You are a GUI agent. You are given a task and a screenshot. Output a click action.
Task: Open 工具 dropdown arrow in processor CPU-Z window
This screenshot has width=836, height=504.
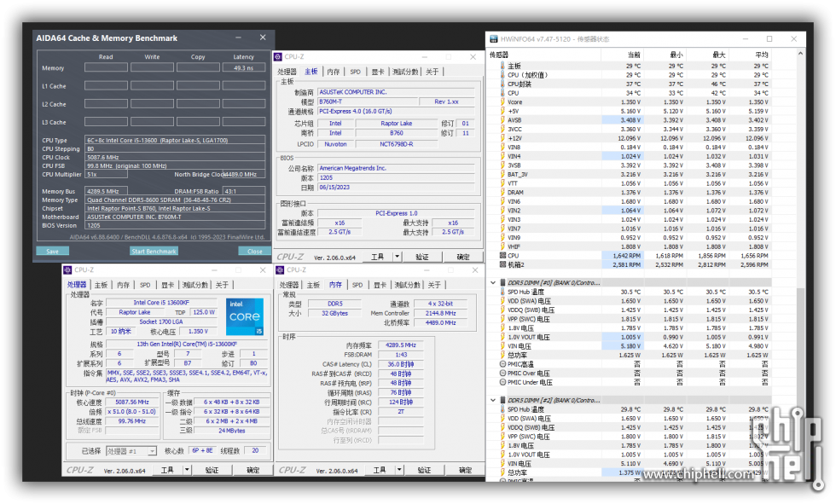click(x=187, y=470)
